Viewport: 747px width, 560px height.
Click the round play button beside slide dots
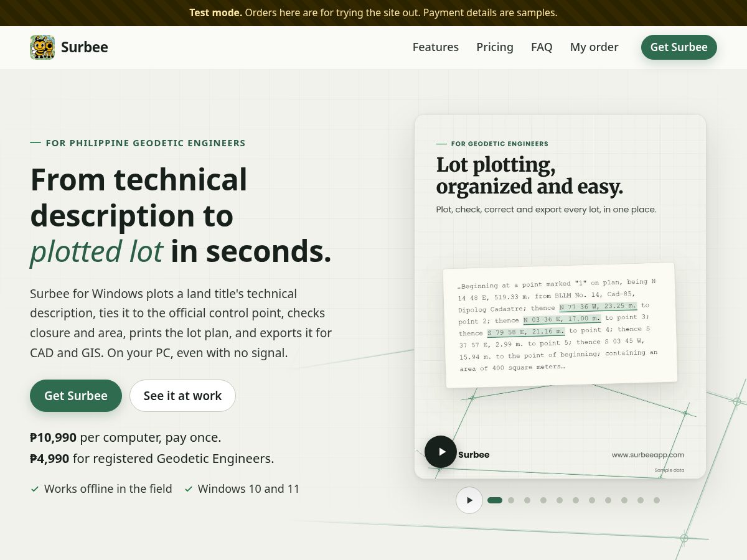(x=469, y=500)
